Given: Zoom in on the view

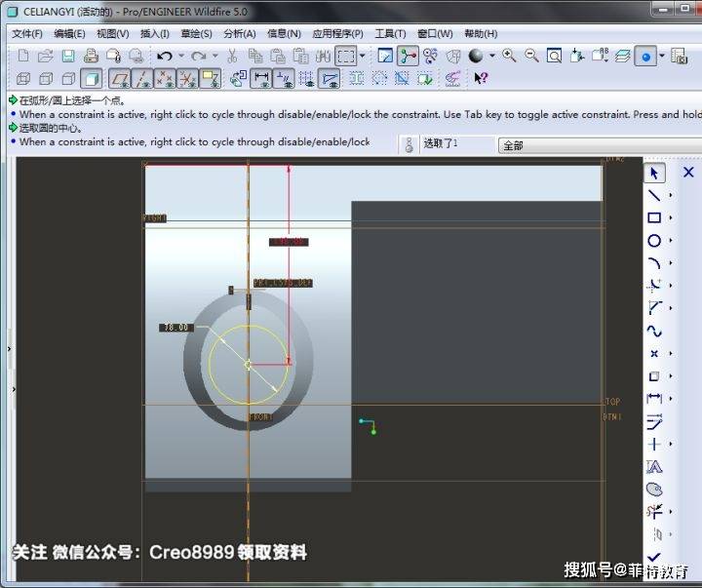Looking at the screenshot, I should [509, 56].
